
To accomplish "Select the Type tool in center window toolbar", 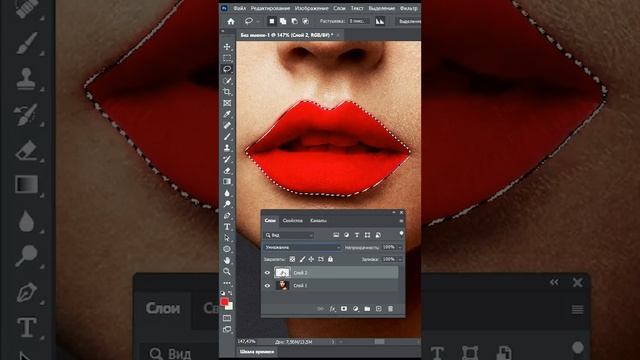I will click(227, 227).
